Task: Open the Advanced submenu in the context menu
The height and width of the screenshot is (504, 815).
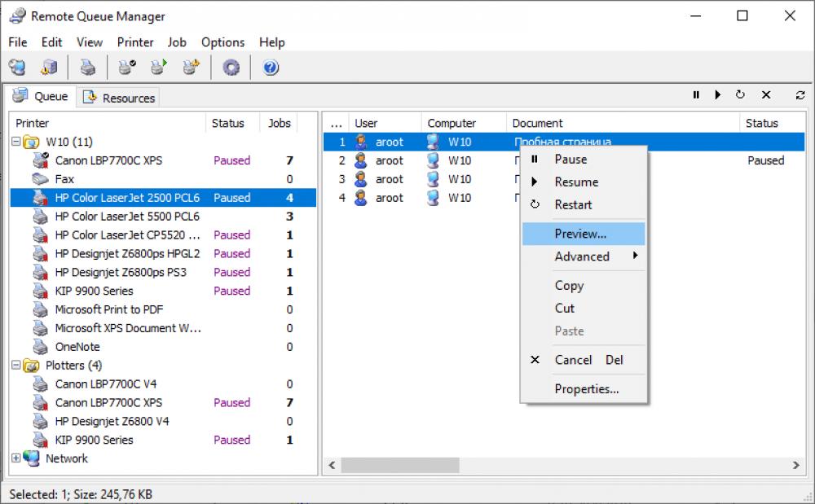Action: 584,256
